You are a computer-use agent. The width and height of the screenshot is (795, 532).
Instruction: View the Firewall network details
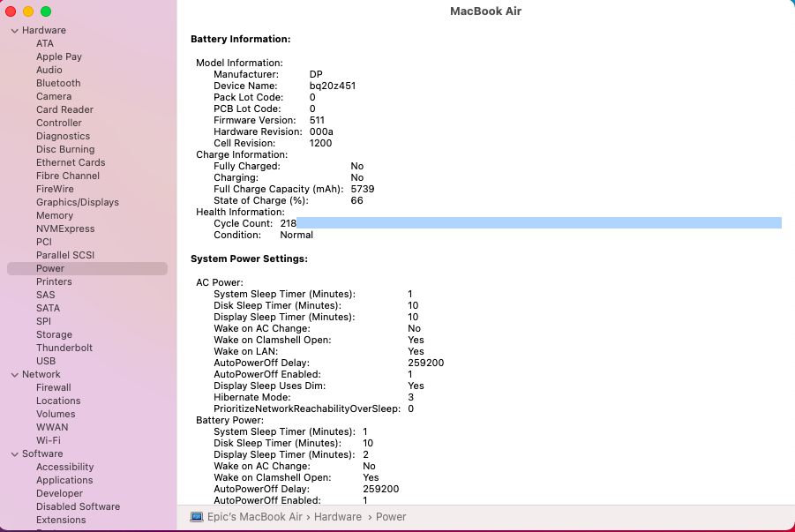pyautogui.click(x=53, y=387)
